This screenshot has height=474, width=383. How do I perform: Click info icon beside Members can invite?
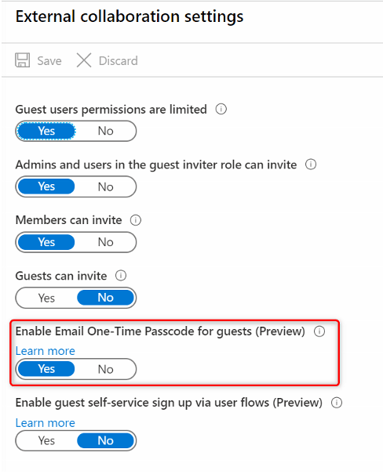coord(136,220)
